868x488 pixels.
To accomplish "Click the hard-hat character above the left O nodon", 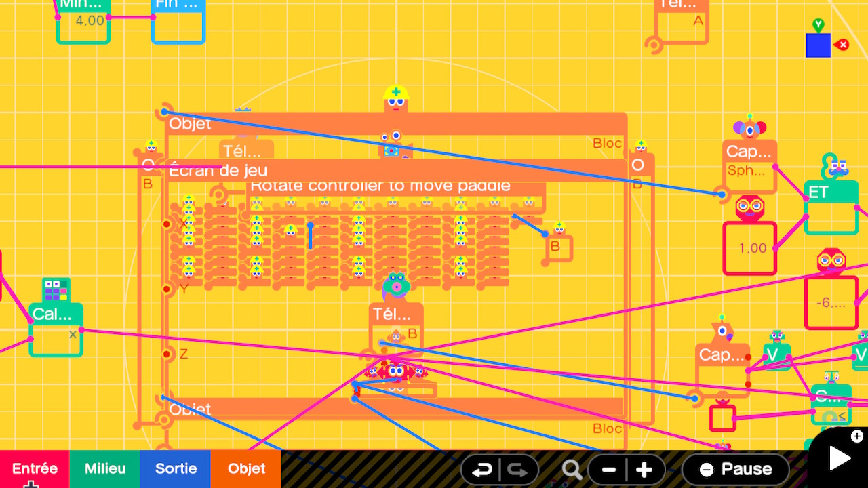I will [x=151, y=146].
